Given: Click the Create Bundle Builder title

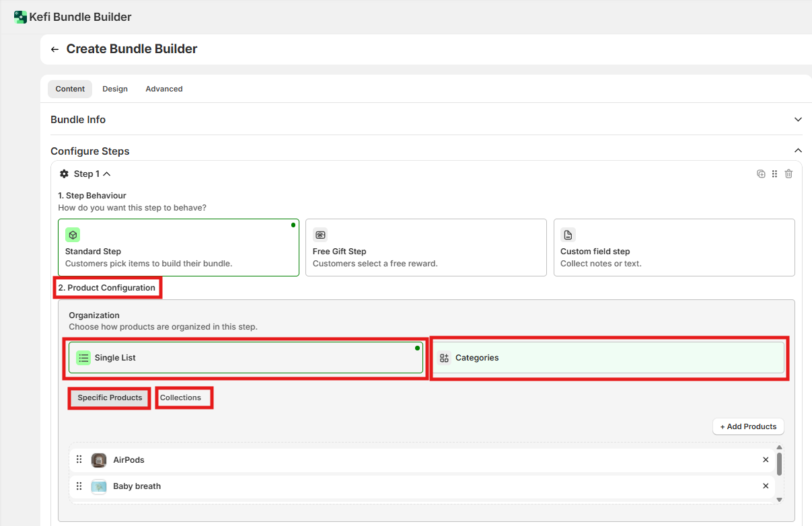Looking at the screenshot, I should click(x=132, y=49).
